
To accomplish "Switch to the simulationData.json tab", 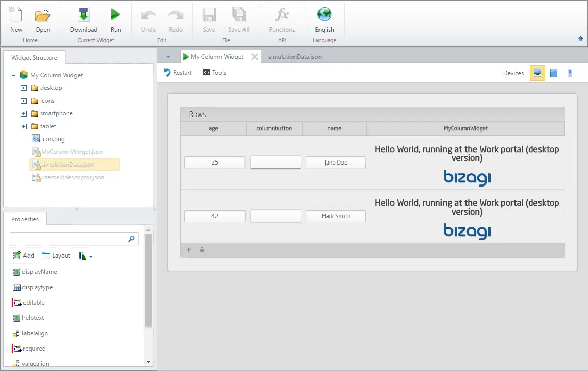I will click(x=295, y=57).
